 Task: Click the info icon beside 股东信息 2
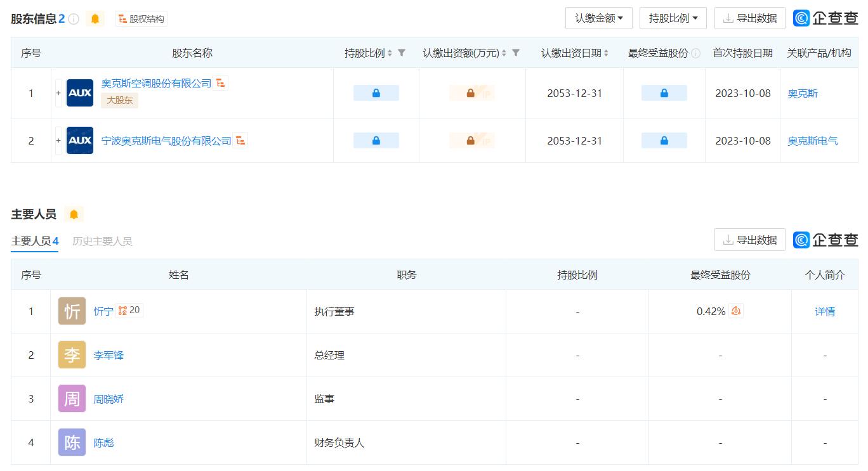pos(74,19)
